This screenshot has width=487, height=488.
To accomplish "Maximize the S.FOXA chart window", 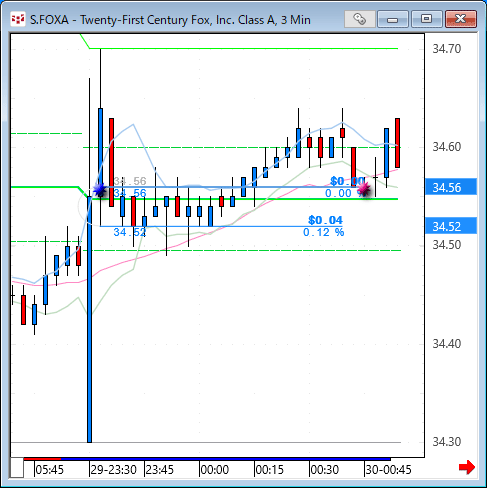I will point(426,19).
